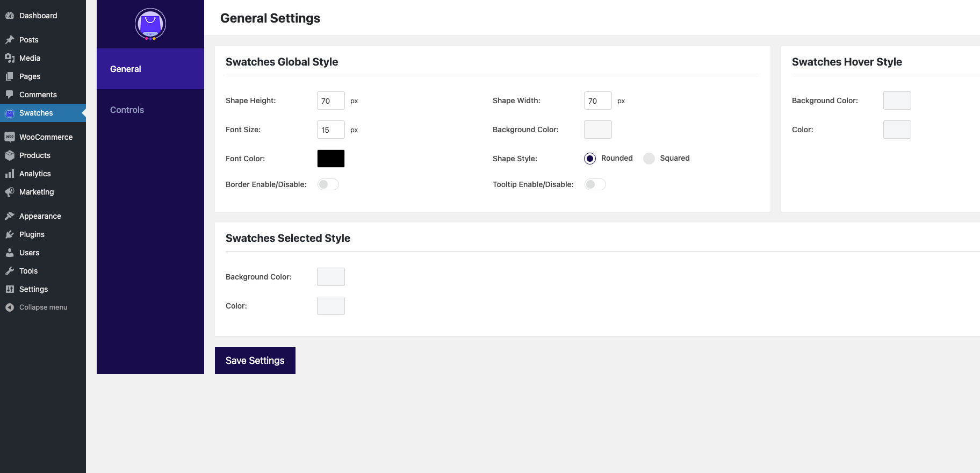Click the Marketing megaphone icon
This screenshot has height=473, width=980.
10,192
